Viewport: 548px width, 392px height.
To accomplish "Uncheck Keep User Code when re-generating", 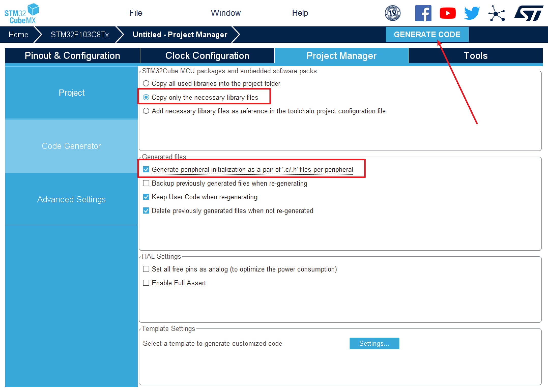I will pyautogui.click(x=146, y=197).
